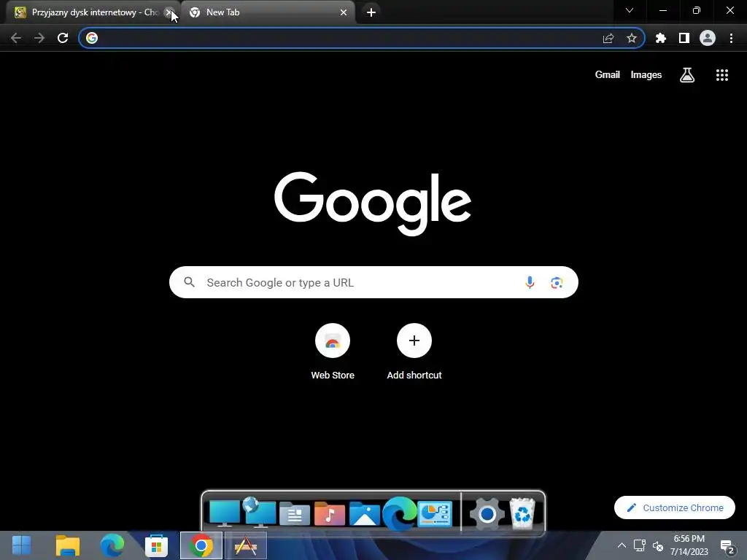Click the browser back arrow
This screenshot has height=560, width=747.
[16, 38]
